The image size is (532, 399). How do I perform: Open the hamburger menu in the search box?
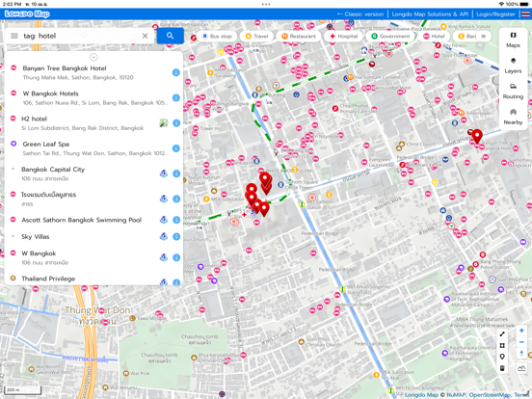(13, 36)
